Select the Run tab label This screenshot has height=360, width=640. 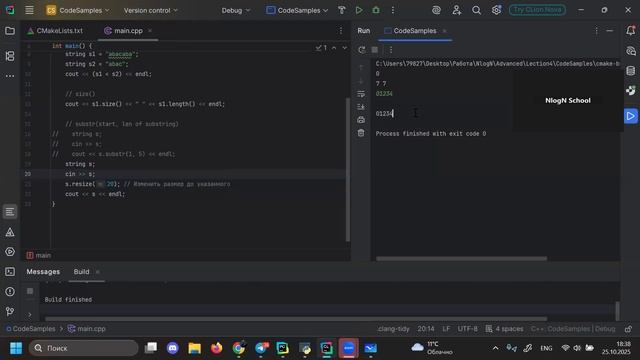(x=364, y=31)
